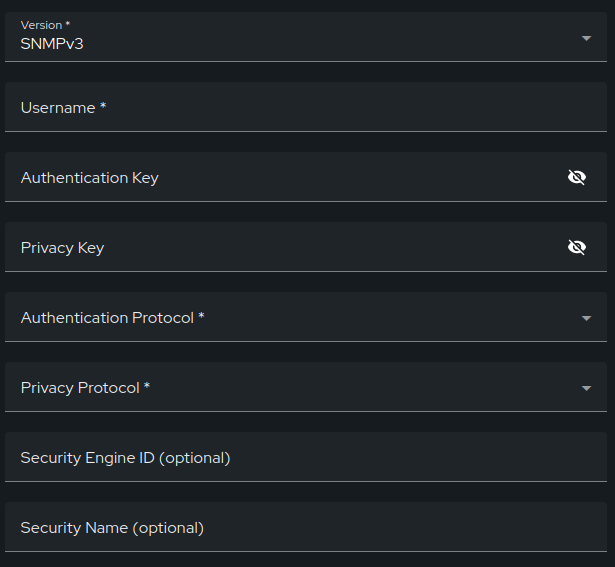Screen dimensions: 615x567
Task: Focus the Username input field
Action: [306, 107]
